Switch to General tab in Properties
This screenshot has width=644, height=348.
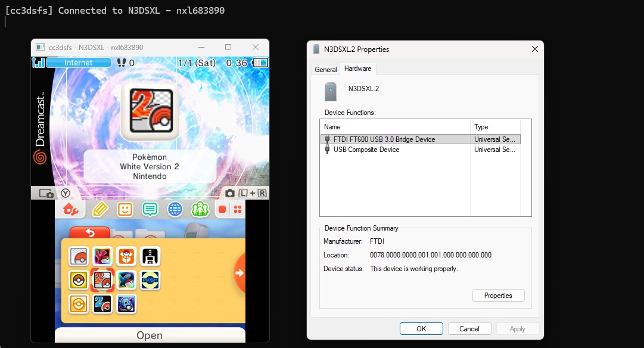pyautogui.click(x=326, y=70)
